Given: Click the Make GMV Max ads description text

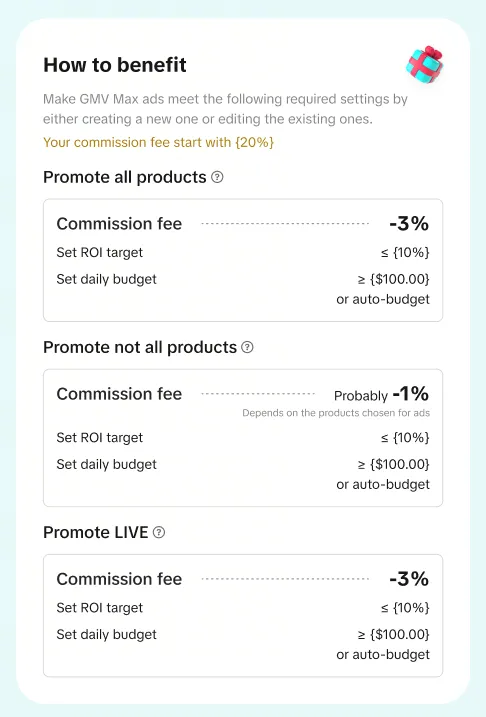Looking at the screenshot, I should (x=225, y=109).
